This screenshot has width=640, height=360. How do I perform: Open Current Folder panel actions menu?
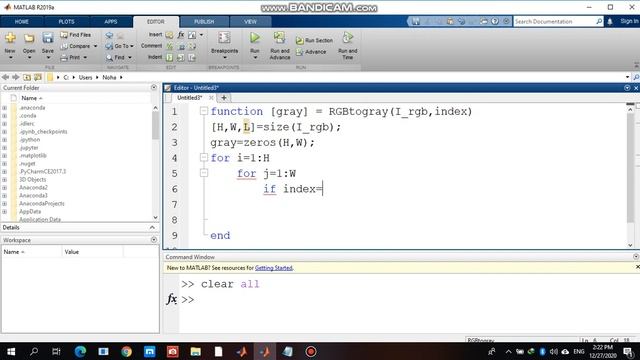pos(154,87)
